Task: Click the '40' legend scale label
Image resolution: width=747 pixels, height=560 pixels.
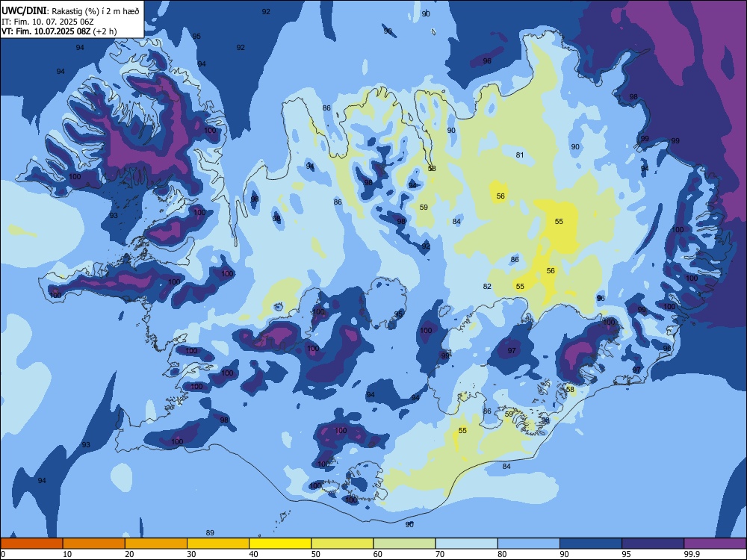Action: tap(253, 554)
